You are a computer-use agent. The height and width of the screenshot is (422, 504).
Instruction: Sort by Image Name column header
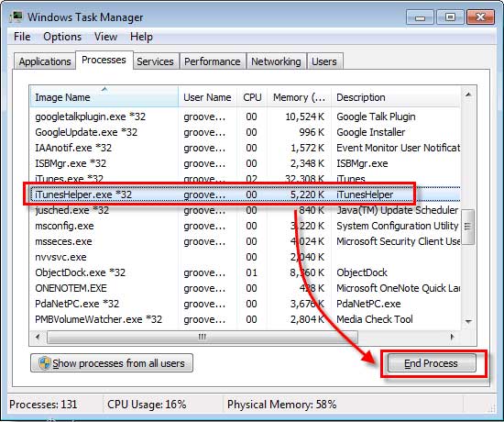pos(104,97)
